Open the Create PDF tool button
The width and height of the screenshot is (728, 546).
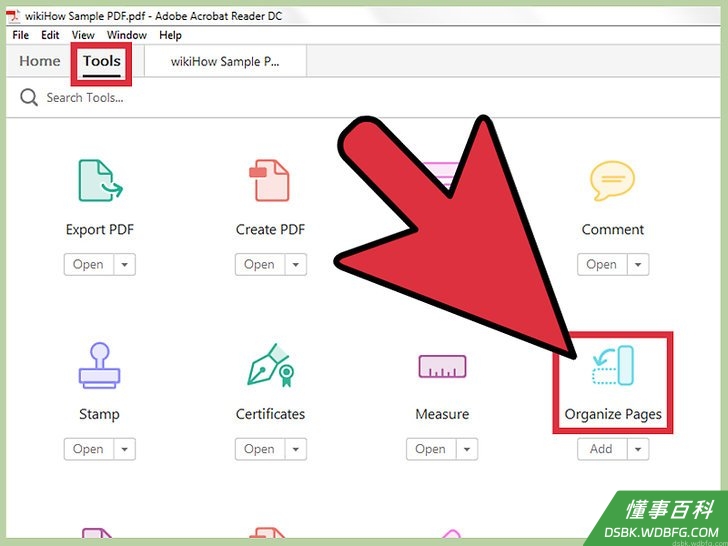(x=259, y=265)
